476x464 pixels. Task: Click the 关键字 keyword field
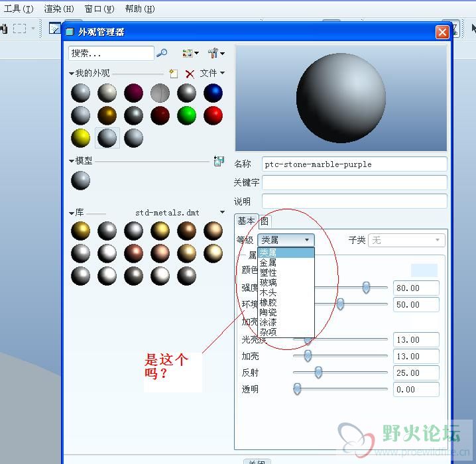354,183
